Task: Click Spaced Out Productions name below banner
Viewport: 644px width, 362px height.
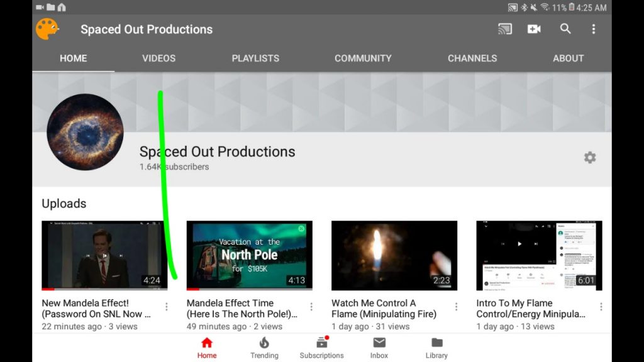Action: pyautogui.click(x=217, y=151)
